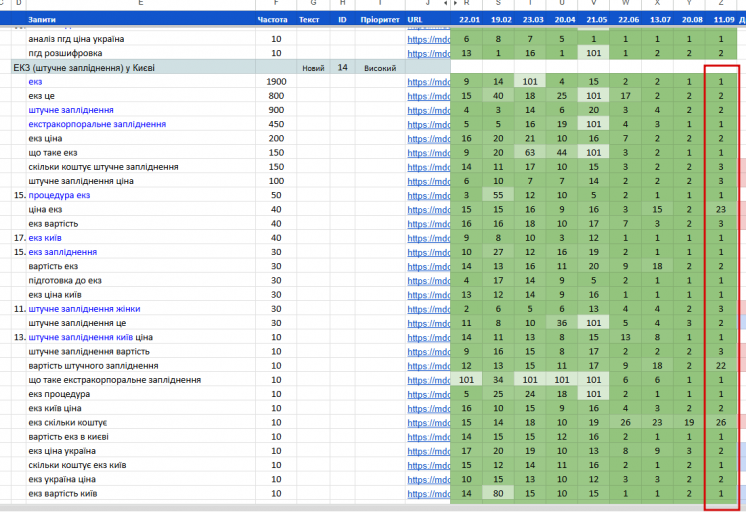Expand hidden columns using arrow before column R

[x=455, y=3]
